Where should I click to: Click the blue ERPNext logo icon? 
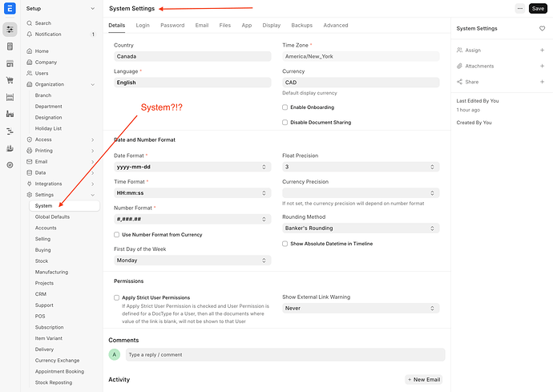tap(10, 9)
